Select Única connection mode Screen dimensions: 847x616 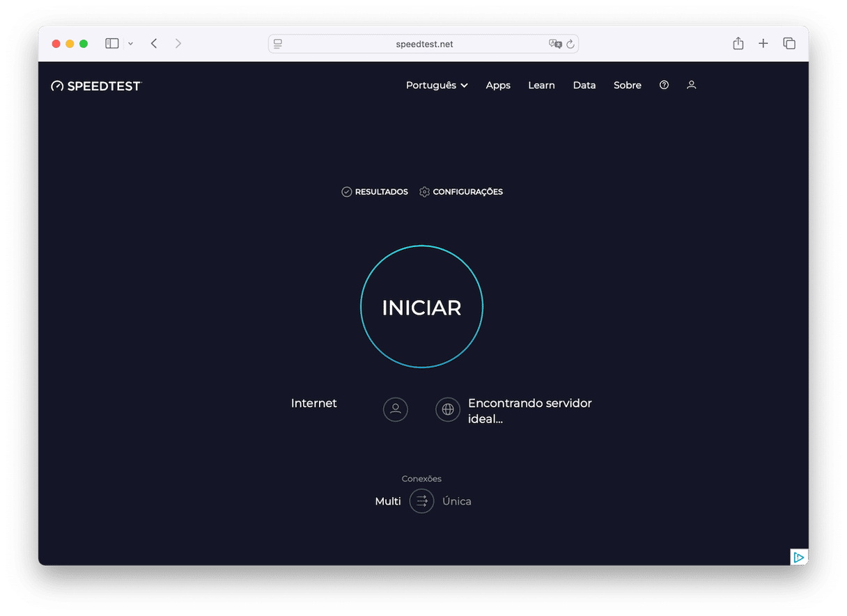tap(457, 501)
